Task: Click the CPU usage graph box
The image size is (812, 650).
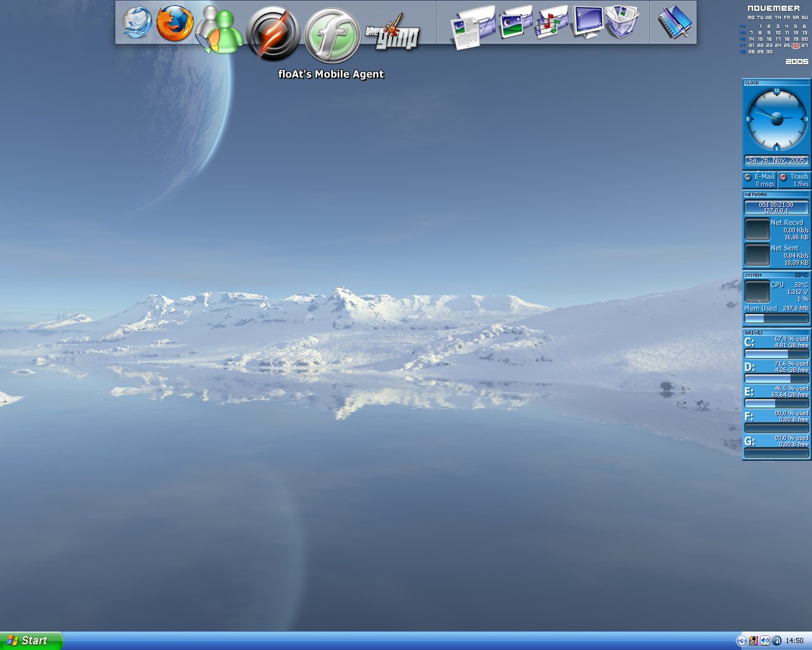Action: (x=757, y=291)
